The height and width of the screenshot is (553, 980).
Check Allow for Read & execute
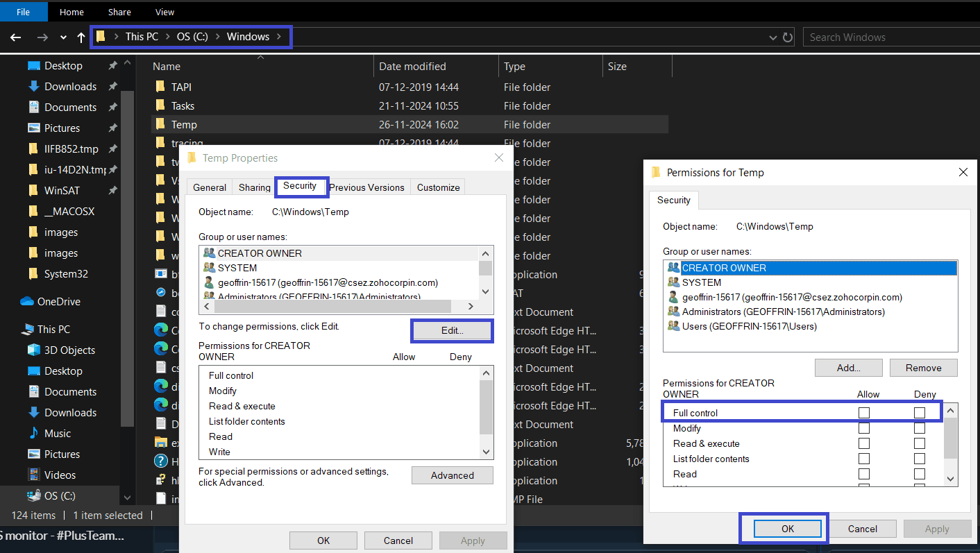click(864, 444)
